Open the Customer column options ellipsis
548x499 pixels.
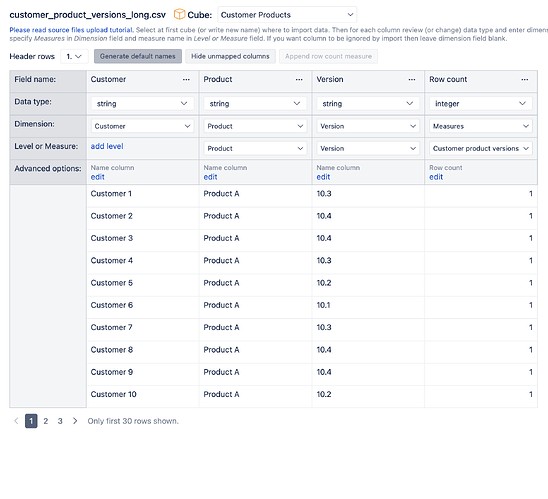pyautogui.click(x=186, y=80)
